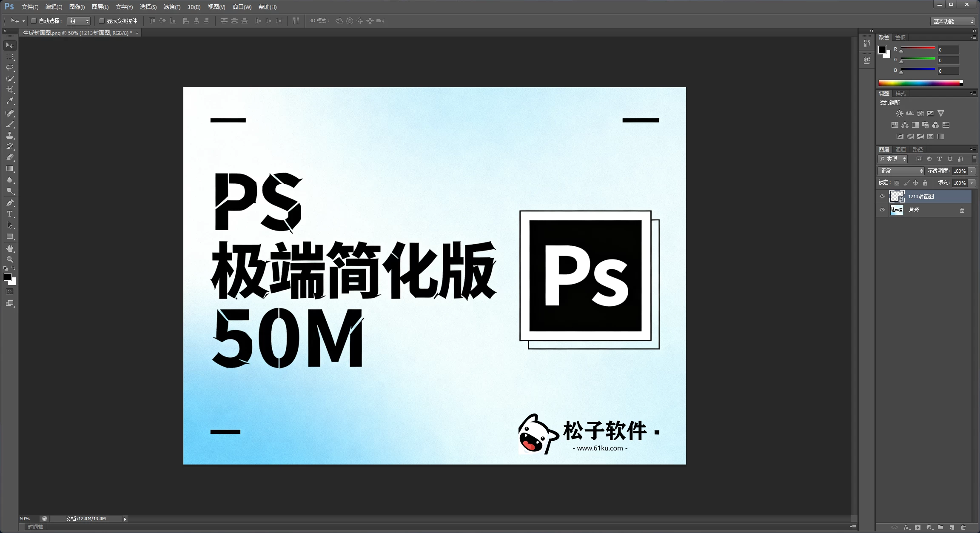Change screen mode icon in the toolbox
The height and width of the screenshot is (533, 980).
click(x=10, y=303)
